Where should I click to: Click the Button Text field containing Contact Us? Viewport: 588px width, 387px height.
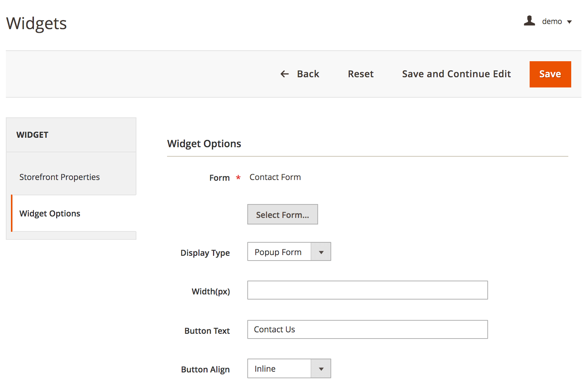point(367,329)
